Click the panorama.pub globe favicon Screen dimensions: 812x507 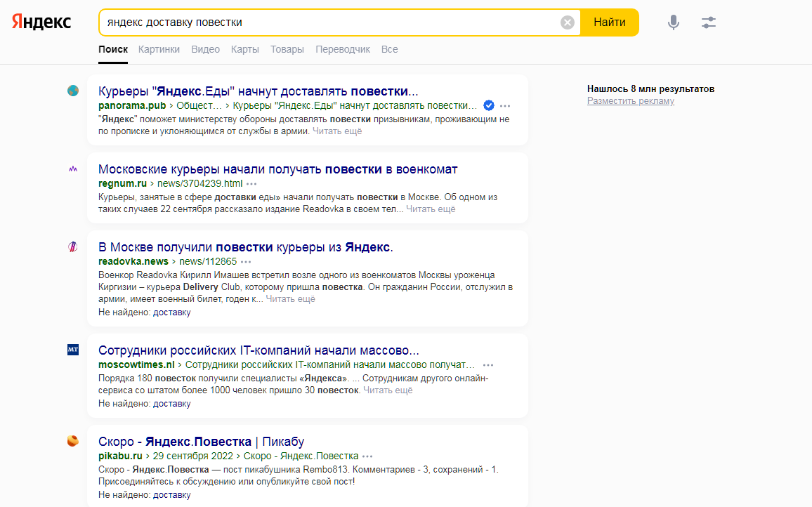(x=73, y=91)
